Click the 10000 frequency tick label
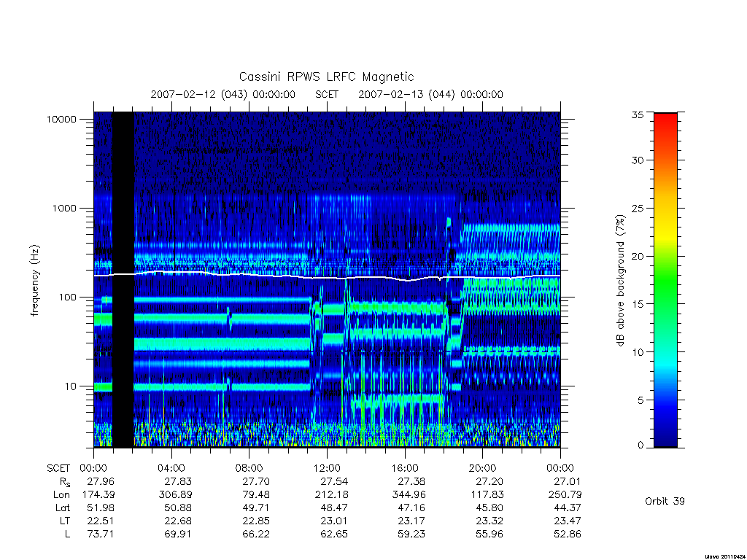The image size is (747, 560). pos(61,119)
